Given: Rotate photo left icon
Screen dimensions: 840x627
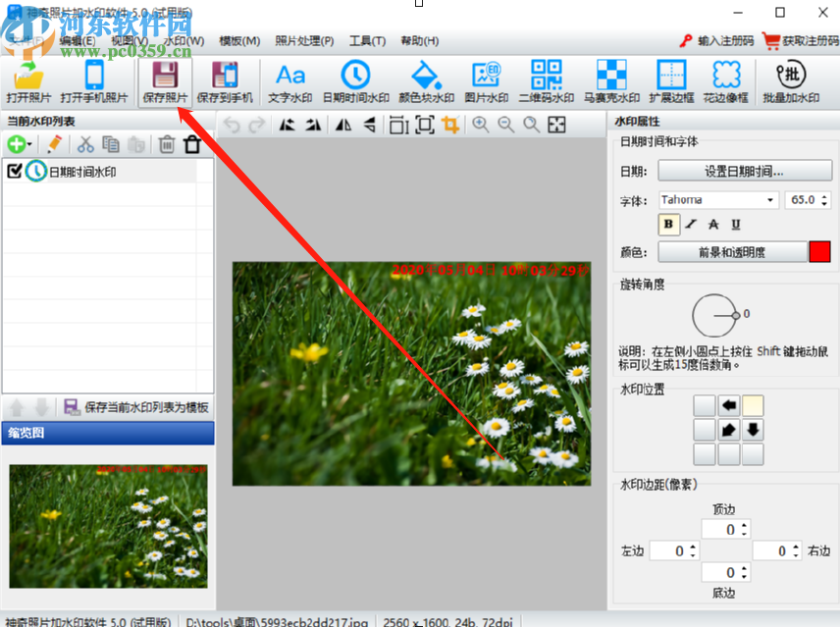Looking at the screenshot, I should pos(288,125).
